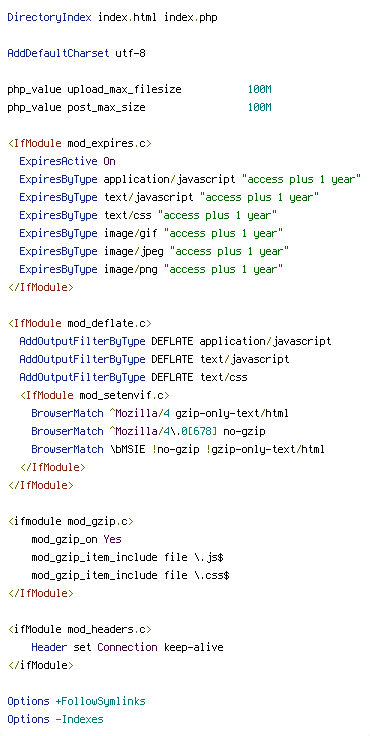Click the mod_gzip_item_include file \.css$ line
Image resolution: width=370 pixels, height=736 pixels.
(130, 575)
